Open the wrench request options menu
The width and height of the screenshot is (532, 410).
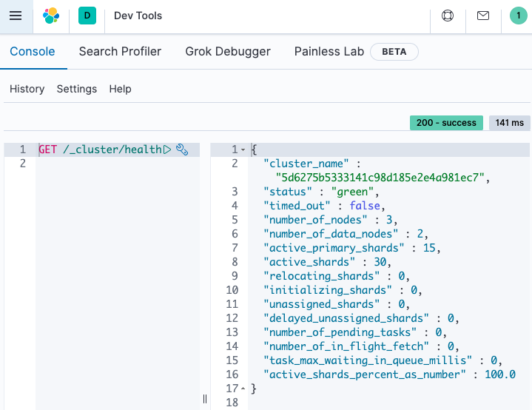tap(183, 149)
